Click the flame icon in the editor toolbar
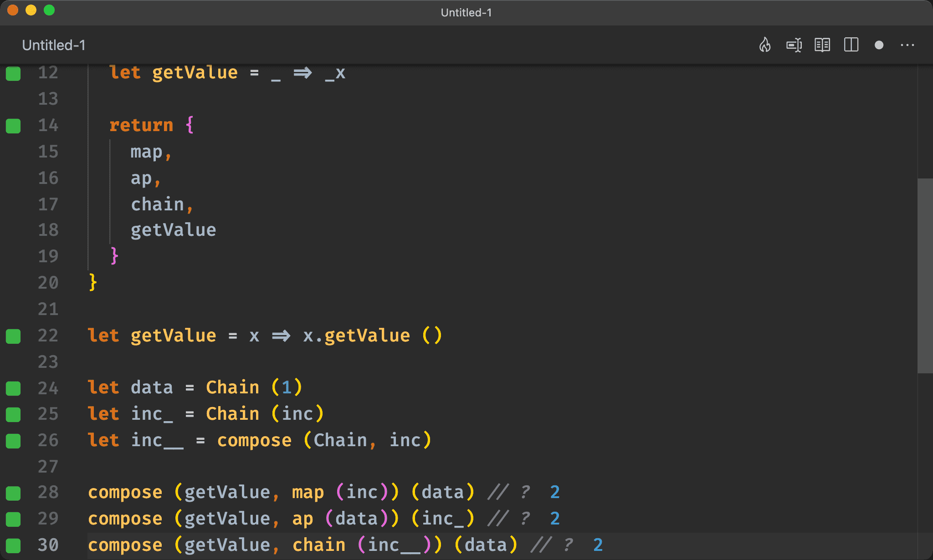Viewport: 933px width, 560px height. click(765, 45)
